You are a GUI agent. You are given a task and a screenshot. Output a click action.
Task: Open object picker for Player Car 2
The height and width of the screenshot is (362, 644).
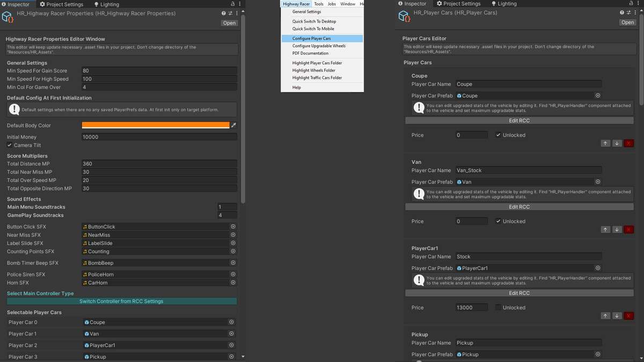pos(232,345)
